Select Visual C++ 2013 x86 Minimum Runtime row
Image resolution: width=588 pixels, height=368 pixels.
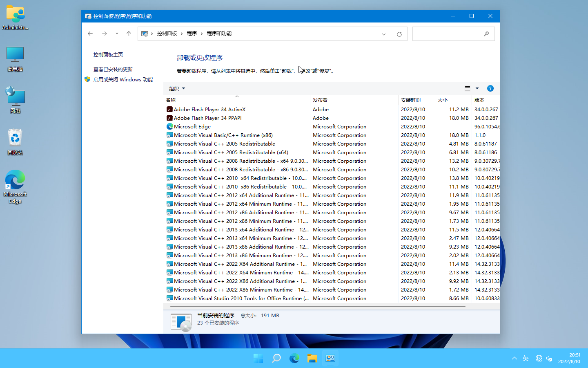click(332, 256)
